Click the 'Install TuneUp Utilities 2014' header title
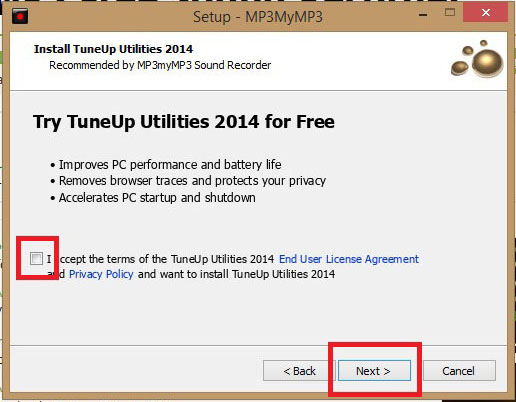This screenshot has width=516, height=402. (113, 49)
